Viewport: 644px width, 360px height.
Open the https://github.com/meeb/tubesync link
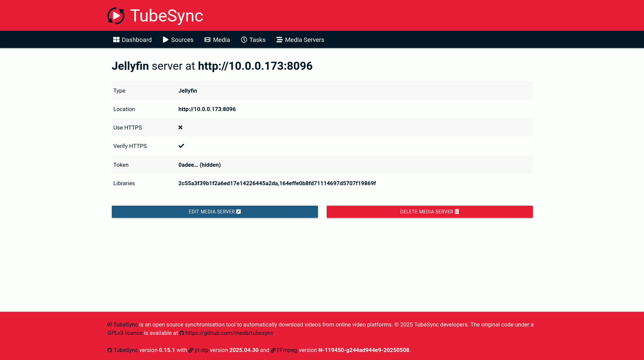coord(229,333)
